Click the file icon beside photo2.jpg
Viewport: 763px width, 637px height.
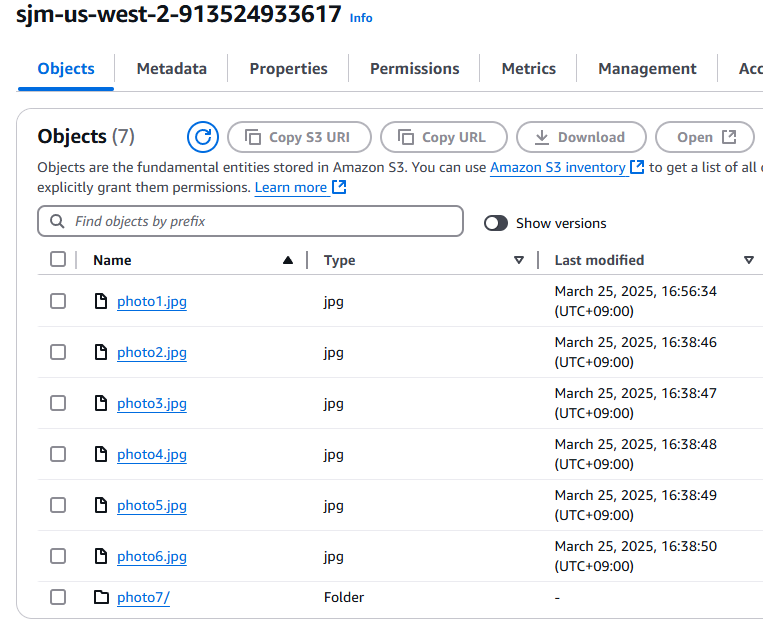pos(101,352)
